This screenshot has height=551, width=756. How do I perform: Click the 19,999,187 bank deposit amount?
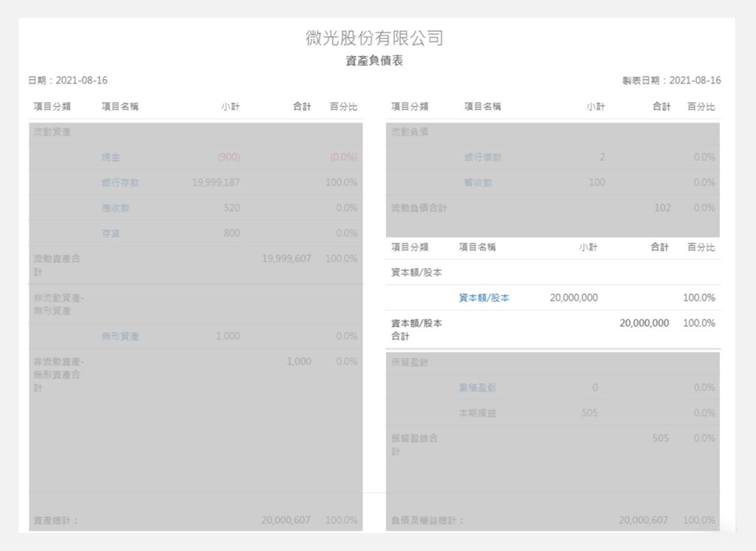pyautogui.click(x=216, y=183)
